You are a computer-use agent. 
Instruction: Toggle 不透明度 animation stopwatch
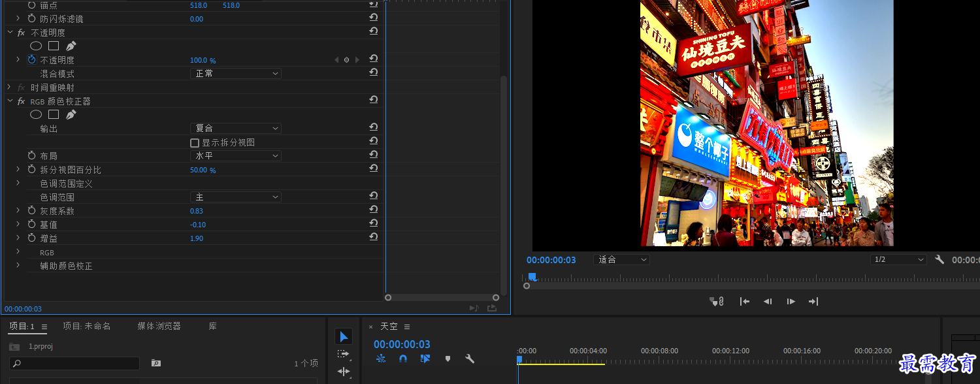tap(32, 59)
